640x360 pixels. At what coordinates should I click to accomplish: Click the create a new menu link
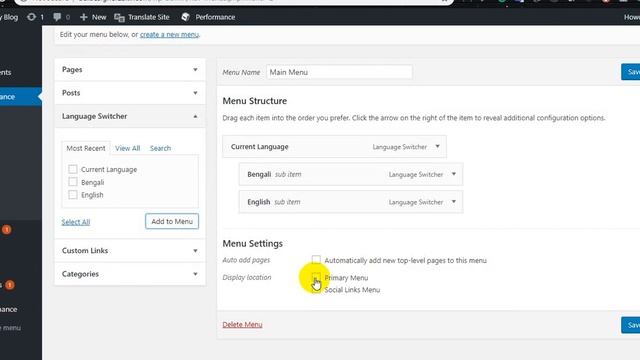click(169, 35)
